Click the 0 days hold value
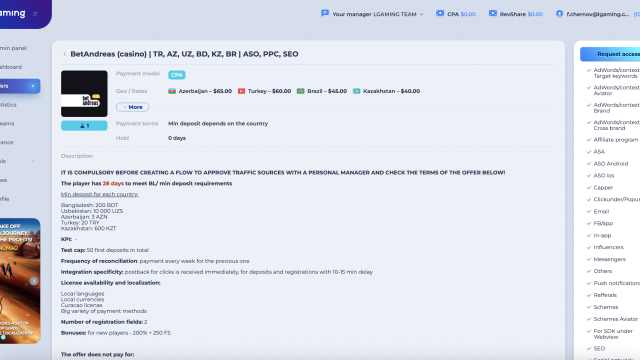The height and width of the screenshot is (360, 640). [177, 138]
